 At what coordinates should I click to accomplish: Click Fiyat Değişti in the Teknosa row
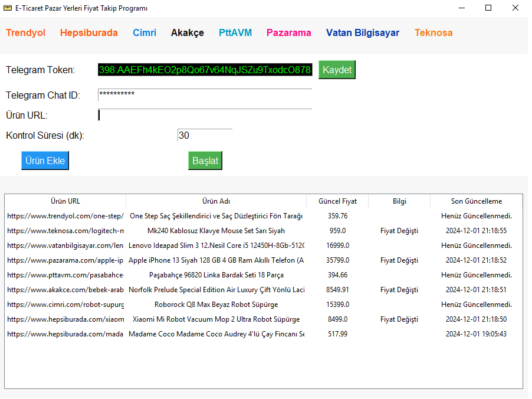coord(399,231)
